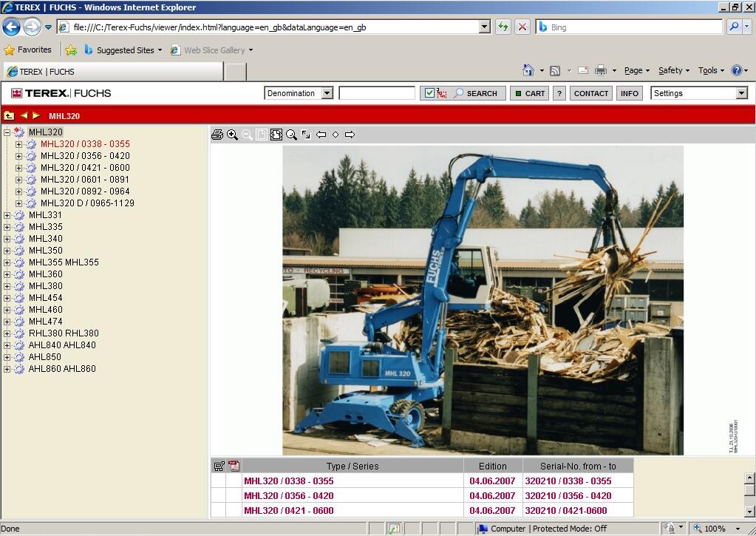This screenshot has height=536, width=756.
Task: Expand the AHL850 tree node
Action: tap(7, 357)
